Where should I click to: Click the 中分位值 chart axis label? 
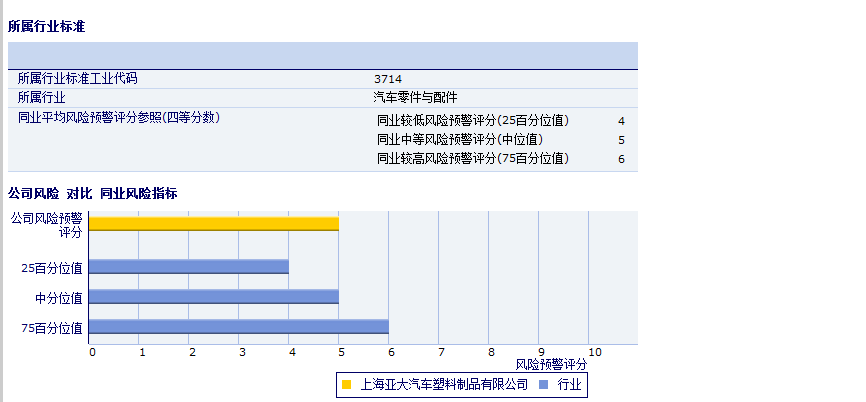[x=59, y=298]
